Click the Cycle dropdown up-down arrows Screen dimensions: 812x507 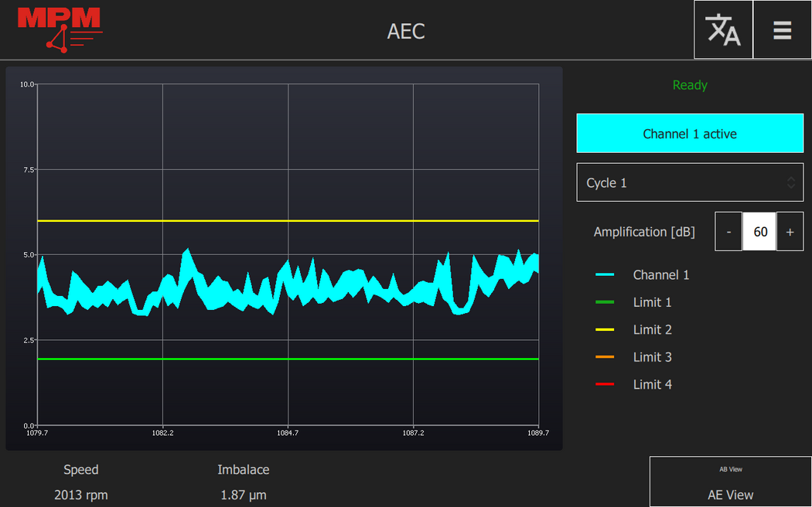click(790, 183)
